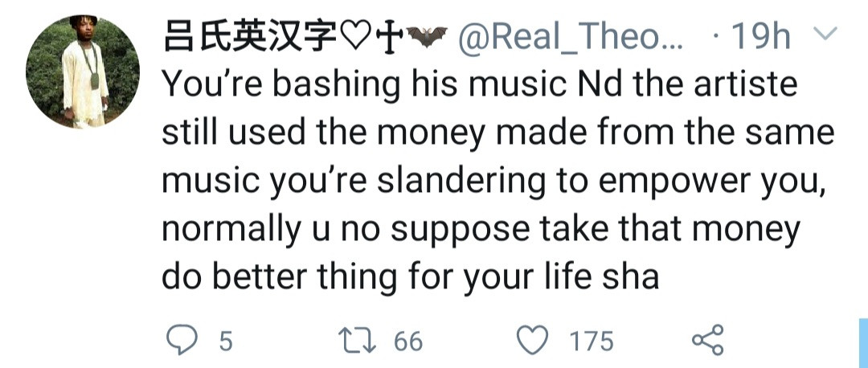Click the cross symbol in the display name

coord(391,37)
